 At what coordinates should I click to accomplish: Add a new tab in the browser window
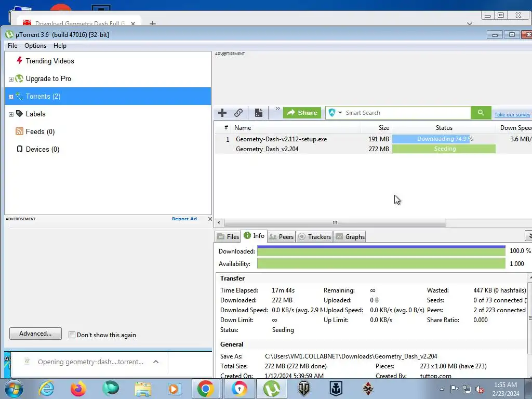pos(153,23)
